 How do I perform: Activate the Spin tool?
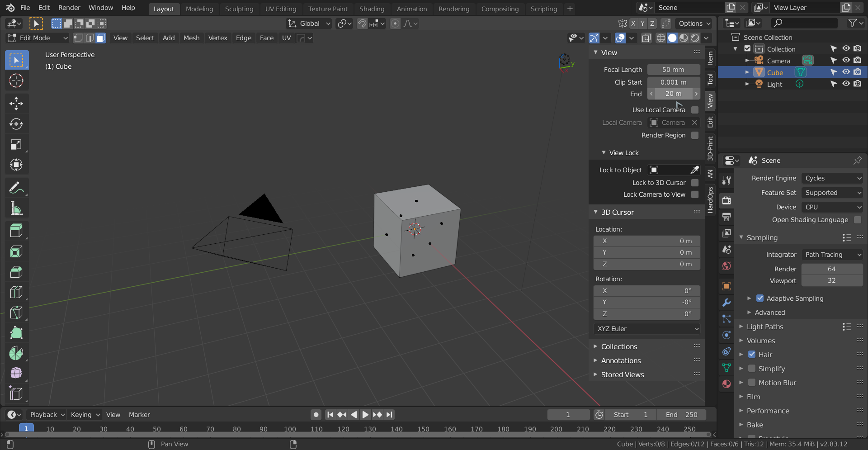[x=16, y=353]
